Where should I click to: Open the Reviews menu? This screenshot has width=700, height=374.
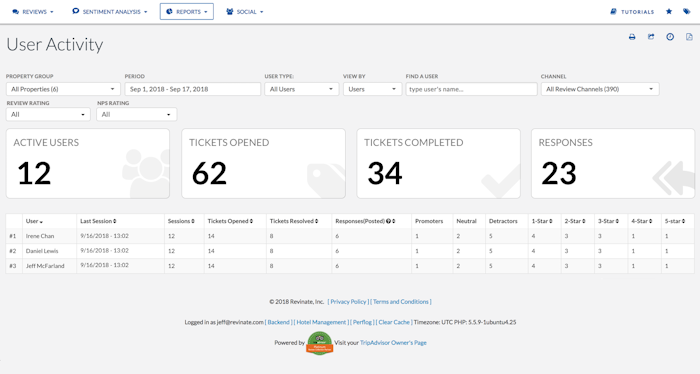point(33,12)
